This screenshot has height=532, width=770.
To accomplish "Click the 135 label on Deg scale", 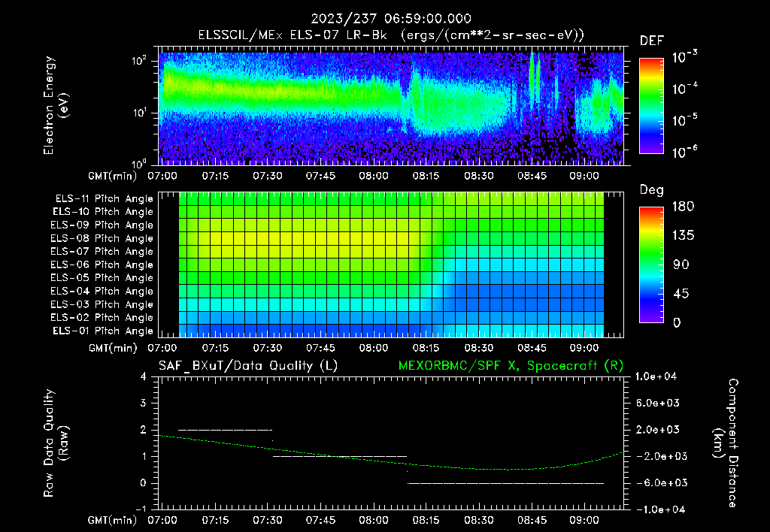I will 683,235.
